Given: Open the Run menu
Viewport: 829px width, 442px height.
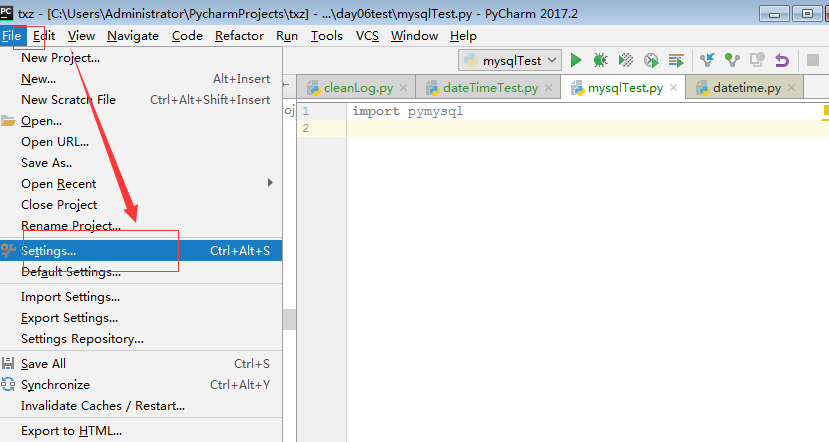Looking at the screenshot, I should [287, 36].
